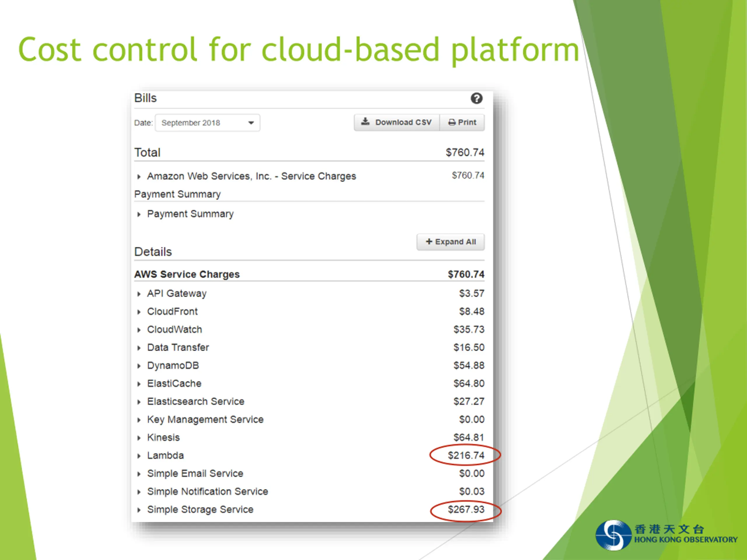747x560 pixels.
Task: Click the Kinesis amount $64.81
Action: pos(469,437)
